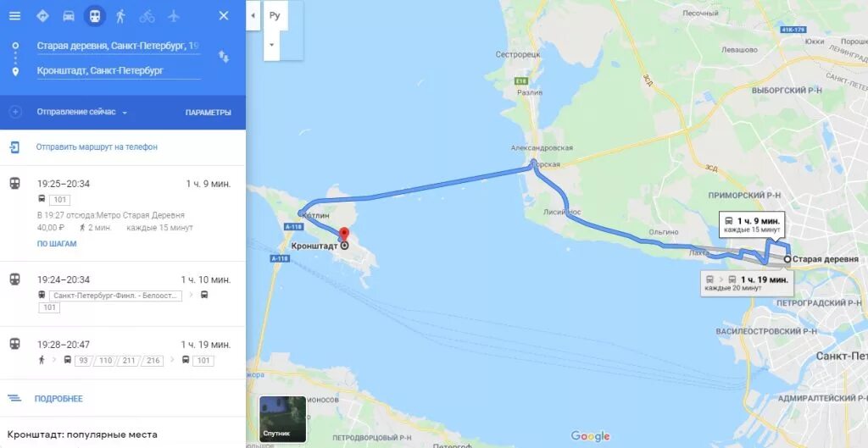Open ПАРАМЕТРЫ route options
868x448 pixels.
click(209, 113)
